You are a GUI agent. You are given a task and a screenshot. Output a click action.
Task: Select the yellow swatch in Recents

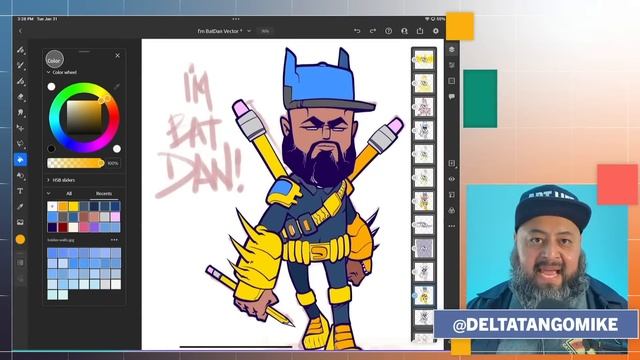(x=73, y=207)
